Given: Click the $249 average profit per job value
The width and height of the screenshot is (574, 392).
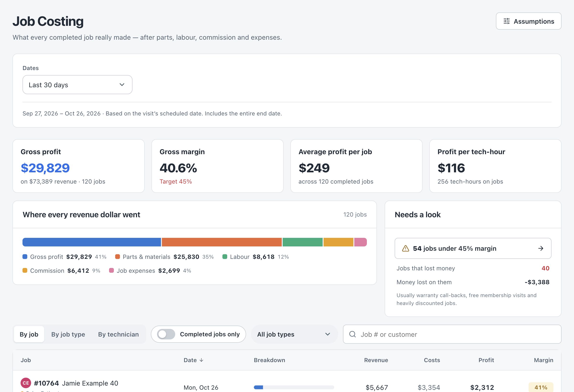Looking at the screenshot, I should pyautogui.click(x=314, y=168).
